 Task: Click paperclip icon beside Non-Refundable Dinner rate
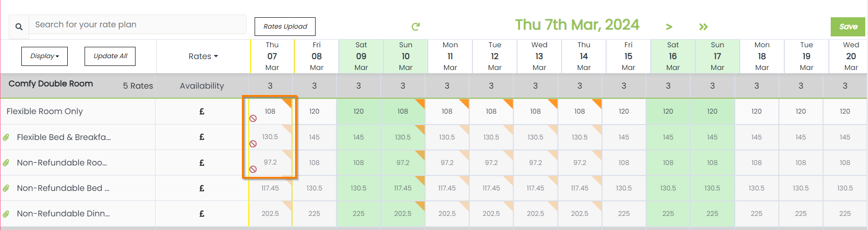tap(6, 214)
